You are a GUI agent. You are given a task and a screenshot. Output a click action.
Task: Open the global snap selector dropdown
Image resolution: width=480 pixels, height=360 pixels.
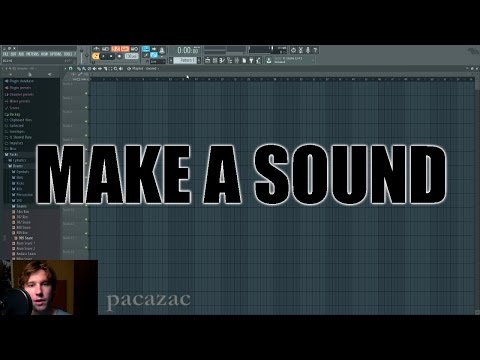157,62
